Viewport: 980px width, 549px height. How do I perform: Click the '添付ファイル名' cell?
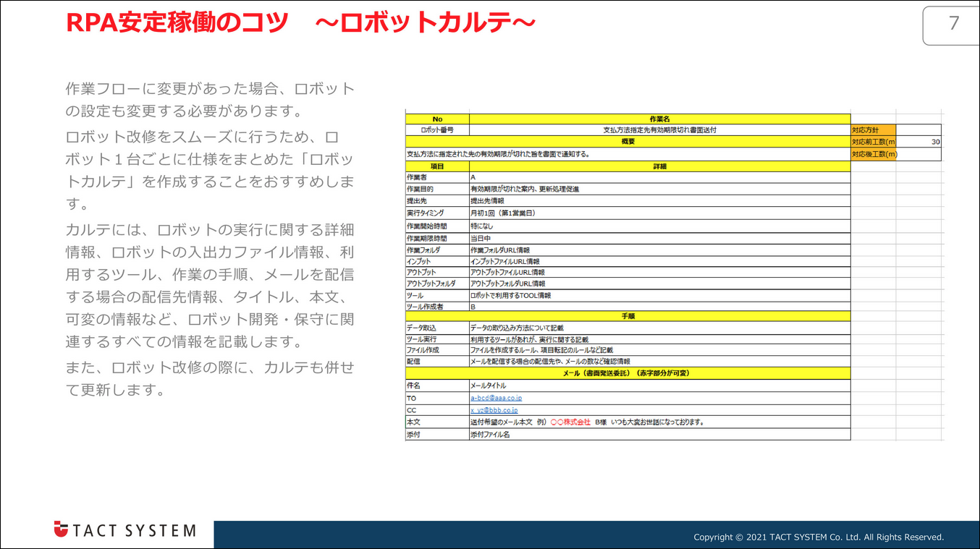[660, 435]
